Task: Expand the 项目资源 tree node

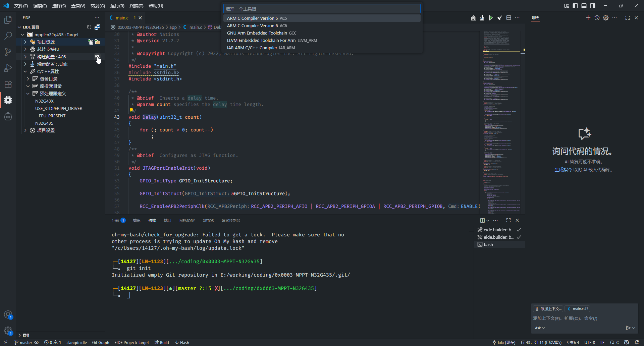Action: click(x=25, y=42)
